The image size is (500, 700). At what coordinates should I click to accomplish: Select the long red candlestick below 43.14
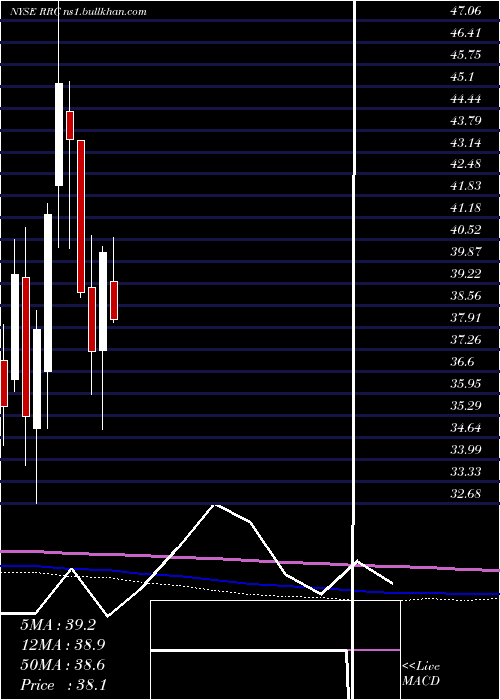pos(81,217)
